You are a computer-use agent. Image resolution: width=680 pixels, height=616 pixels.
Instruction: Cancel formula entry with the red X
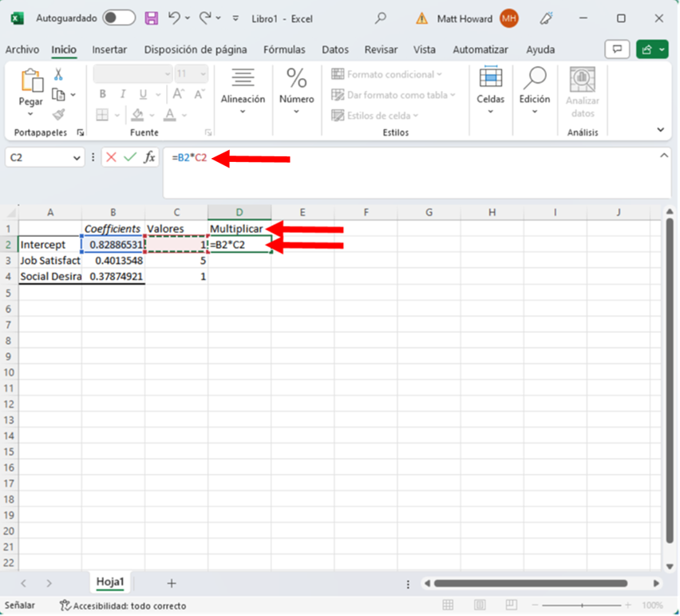[x=111, y=158]
